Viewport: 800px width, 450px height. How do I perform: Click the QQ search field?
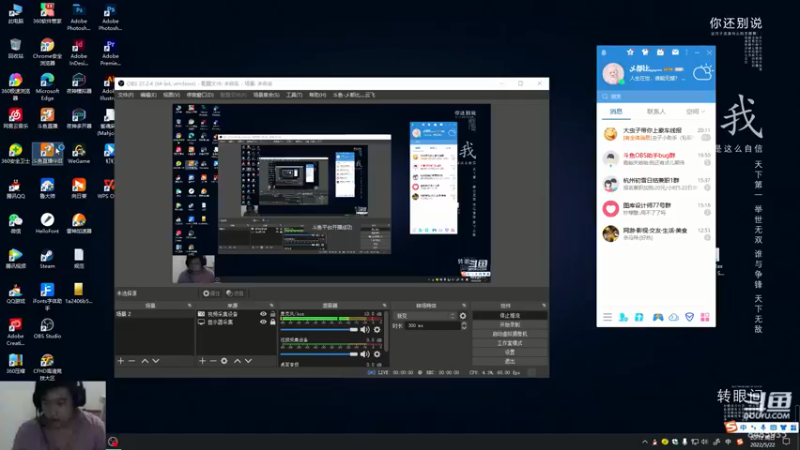pyautogui.click(x=656, y=96)
